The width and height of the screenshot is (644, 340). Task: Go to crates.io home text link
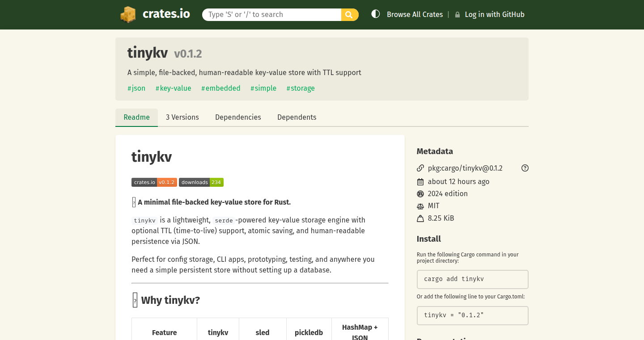tap(166, 14)
